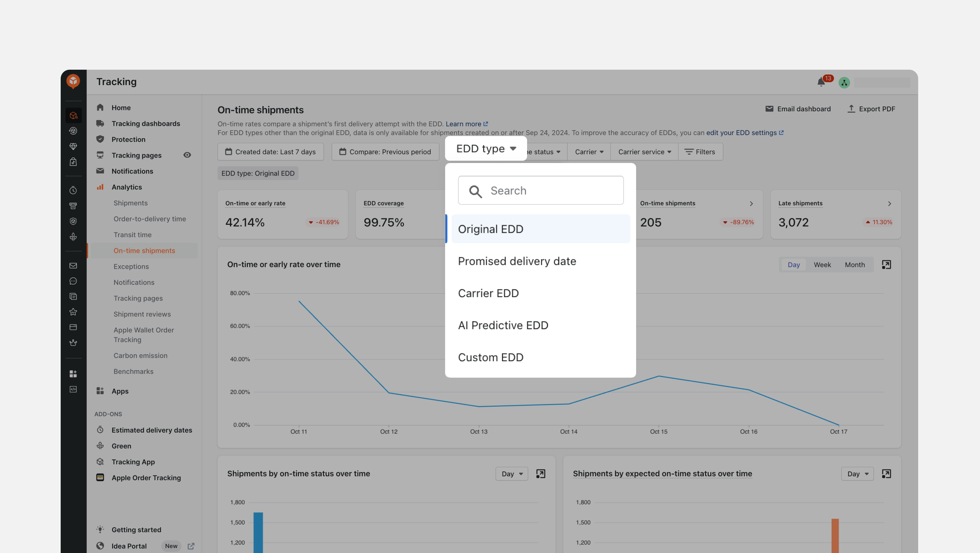Image resolution: width=980 pixels, height=553 pixels.
Task: Open Day dropdown for expected on-time status chart
Action: tap(857, 474)
